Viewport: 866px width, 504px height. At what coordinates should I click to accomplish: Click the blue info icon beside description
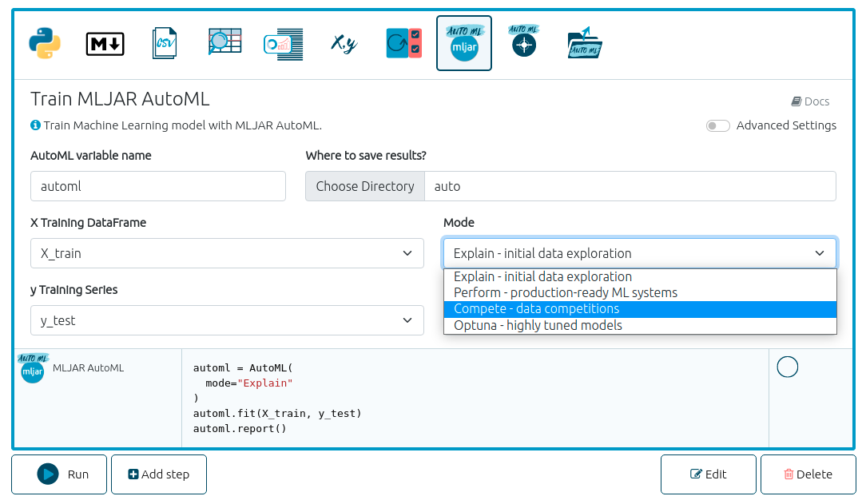point(35,125)
